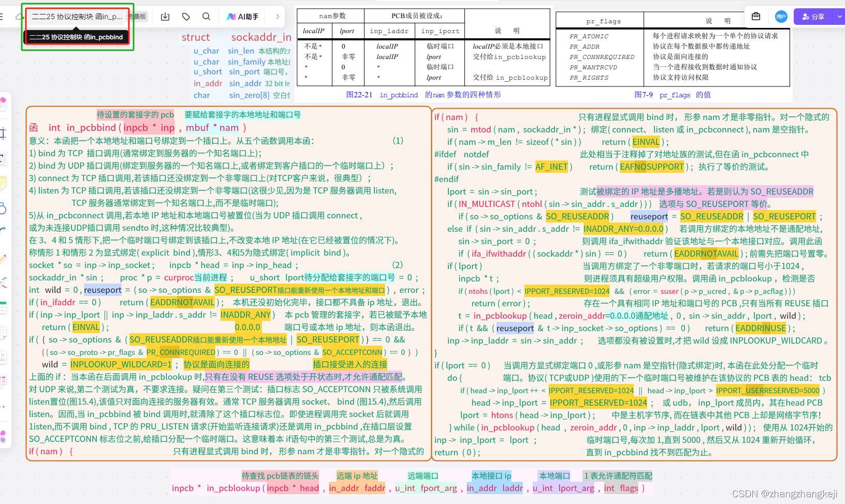Open the AI助手 assistant
Screen dimensions: 845x504
click(243, 17)
